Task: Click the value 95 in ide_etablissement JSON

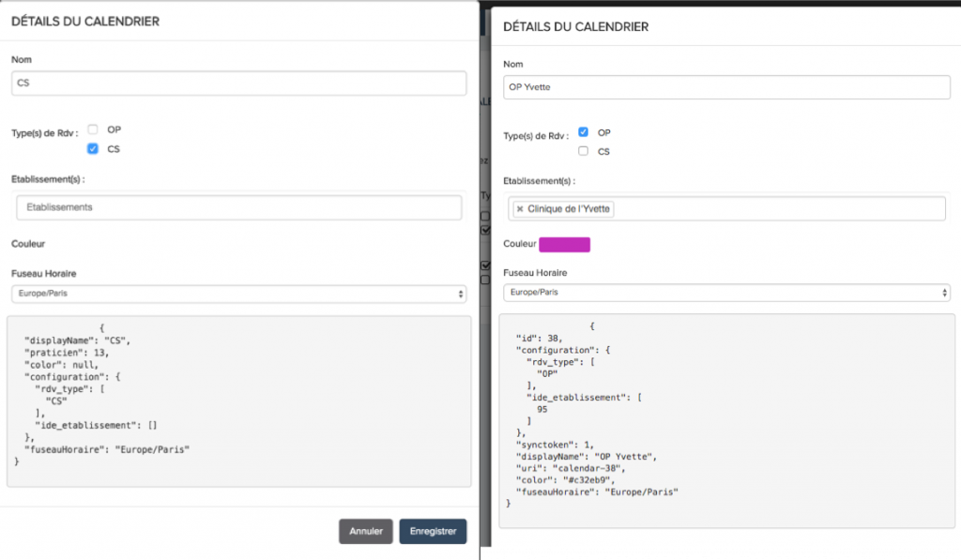Action: pos(542,409)
